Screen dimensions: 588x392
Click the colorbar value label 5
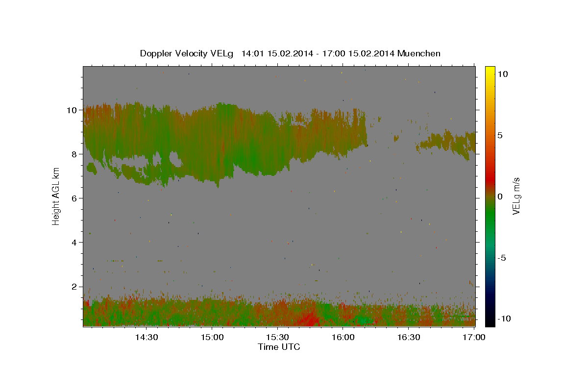[500, 135]
